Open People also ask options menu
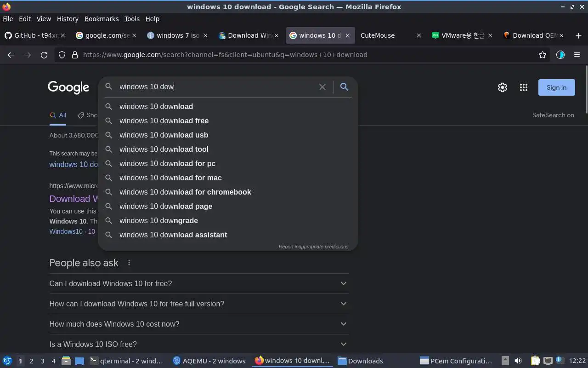 pyautogui.click(x=129, y=263)
